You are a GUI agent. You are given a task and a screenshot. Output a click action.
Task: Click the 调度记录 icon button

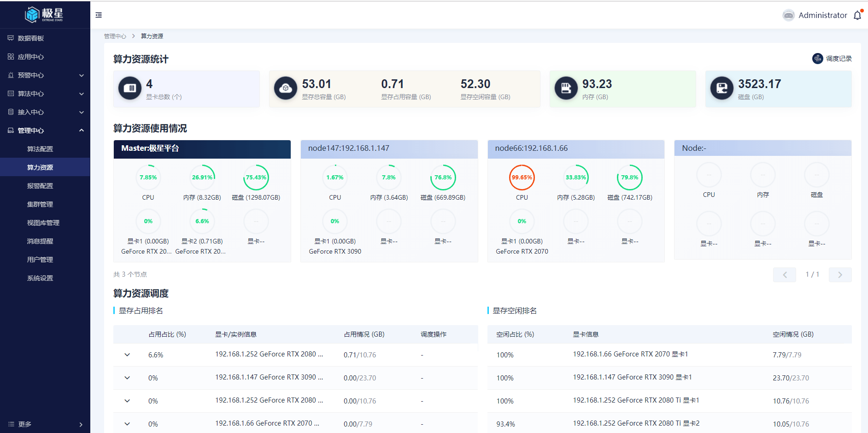pos(817,59)
